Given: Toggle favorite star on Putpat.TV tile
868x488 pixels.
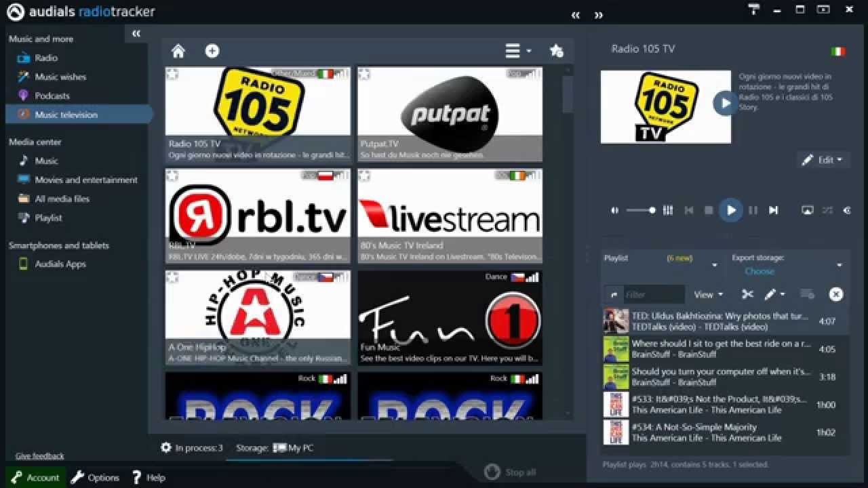Looking at the screenshot, I should pos(364,74).
